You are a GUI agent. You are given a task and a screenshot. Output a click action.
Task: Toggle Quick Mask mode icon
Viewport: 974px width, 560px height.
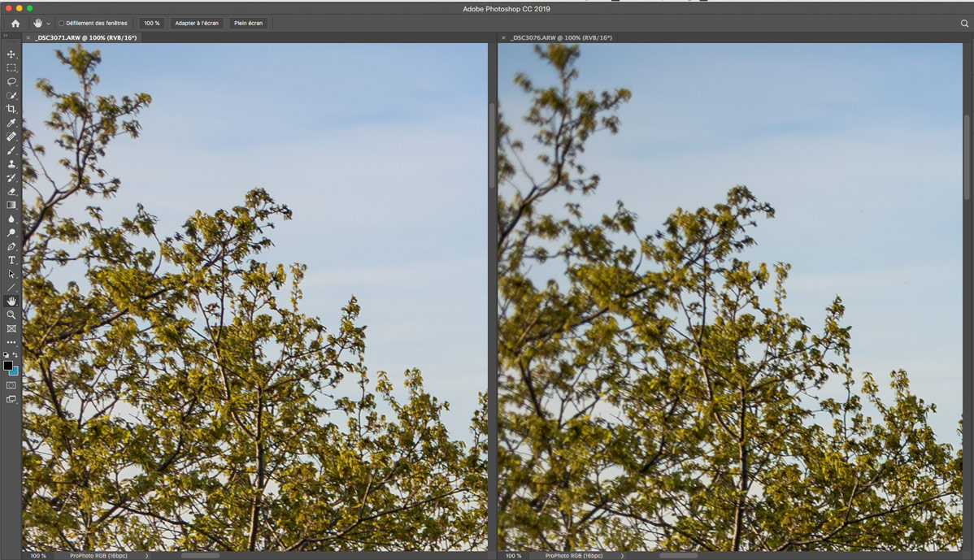[x=11, y=385]
